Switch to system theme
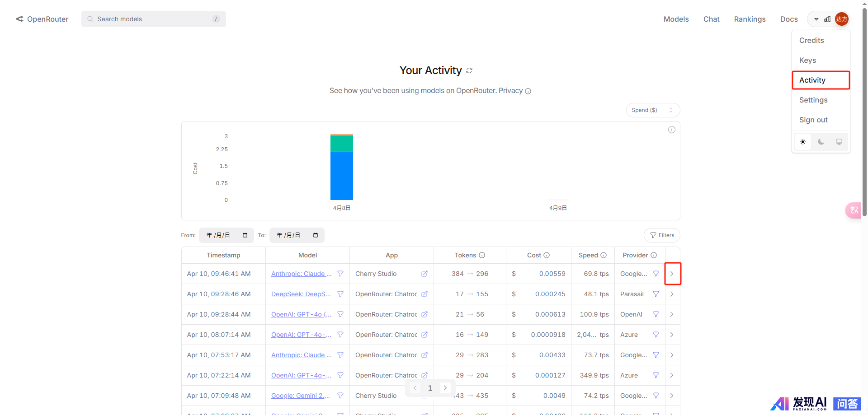Viewport: 868px width, 415px height. [x=839, y=142]
